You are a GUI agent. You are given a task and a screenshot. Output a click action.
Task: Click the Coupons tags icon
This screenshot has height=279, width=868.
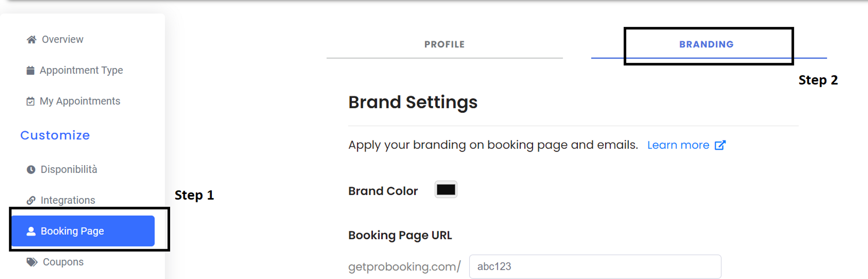[32, 262]
